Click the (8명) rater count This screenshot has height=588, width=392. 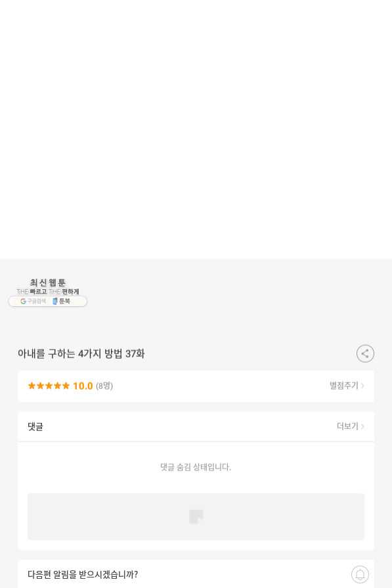pyautogui.click(x=104, y=386)
